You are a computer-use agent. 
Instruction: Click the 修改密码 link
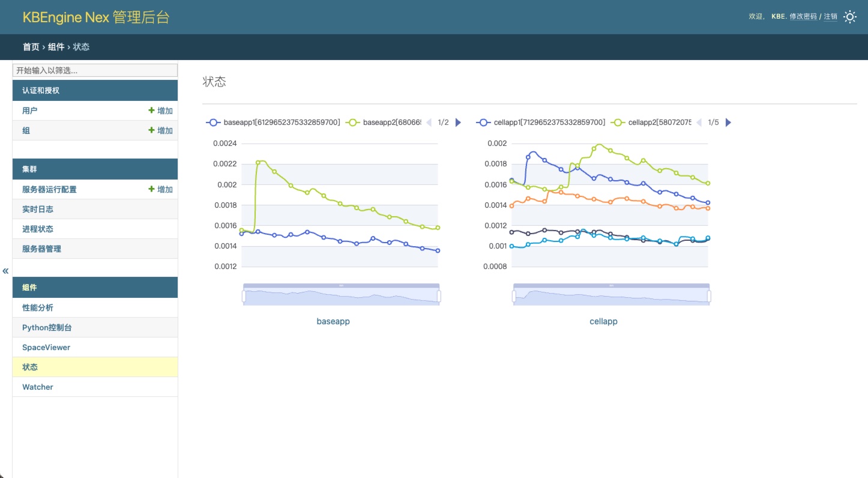click(803, 17)
